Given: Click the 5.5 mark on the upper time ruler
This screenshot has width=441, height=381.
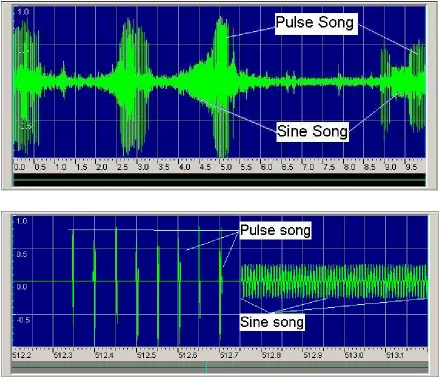Looking at the screenshot, I should (246, 167).
